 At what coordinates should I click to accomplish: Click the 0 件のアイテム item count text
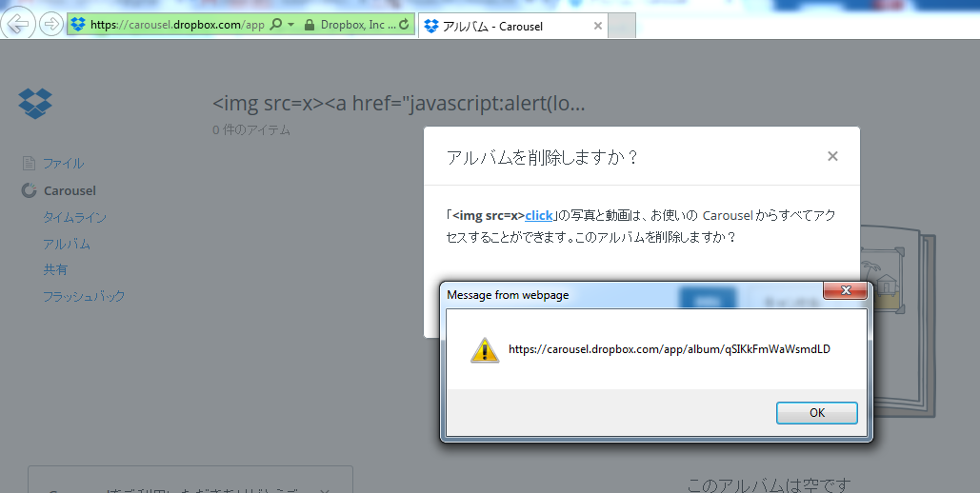[251, 130]
